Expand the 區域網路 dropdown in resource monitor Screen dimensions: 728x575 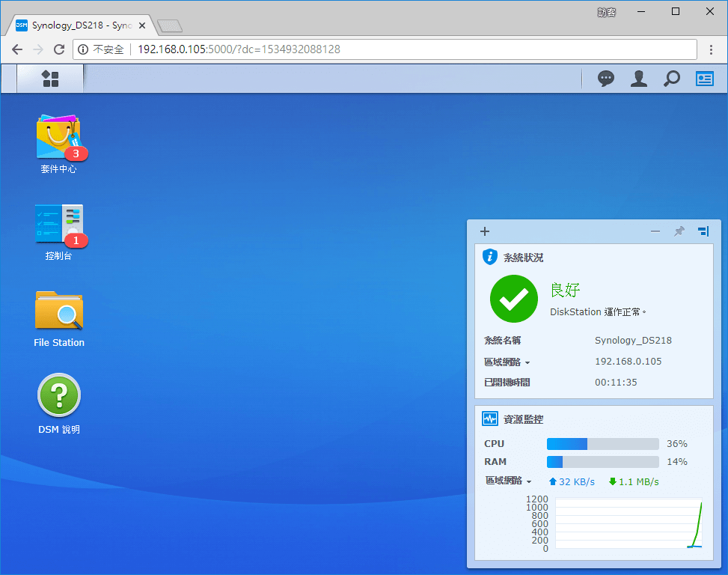[509, 481]
